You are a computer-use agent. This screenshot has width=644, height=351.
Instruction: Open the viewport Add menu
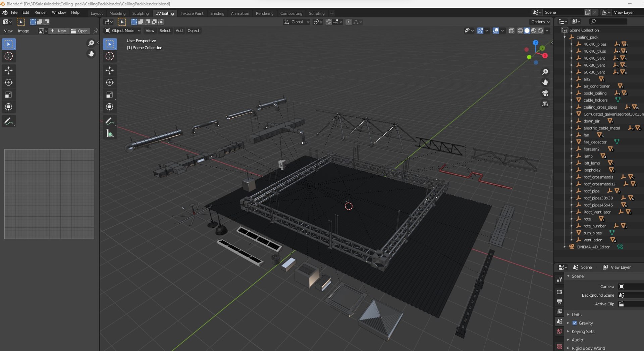click(179, 31)
